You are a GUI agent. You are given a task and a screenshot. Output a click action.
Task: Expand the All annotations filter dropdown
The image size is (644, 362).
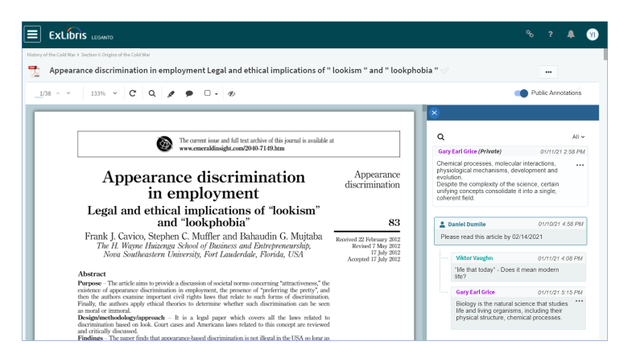578,137
